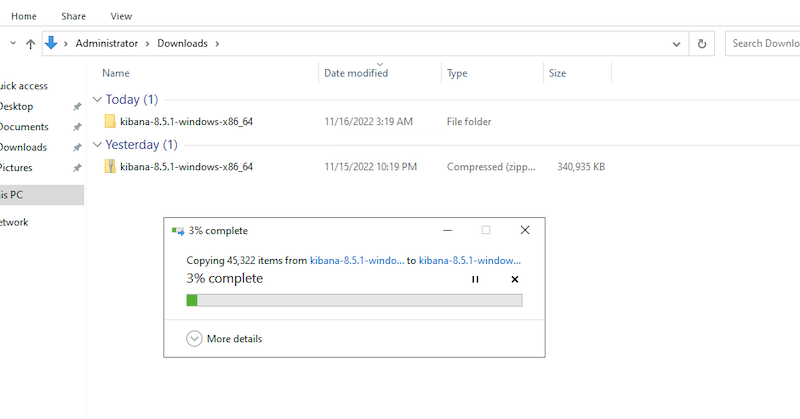Click the File folder type cell
This screenshot has height=419, width=800.
[x=469, y=121]
